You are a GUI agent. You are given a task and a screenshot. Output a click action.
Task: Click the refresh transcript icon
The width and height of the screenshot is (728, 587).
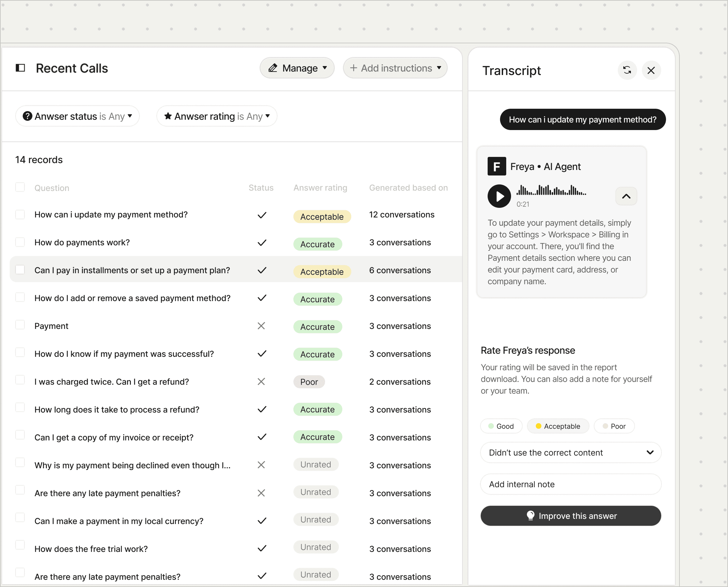click(627, 70)
